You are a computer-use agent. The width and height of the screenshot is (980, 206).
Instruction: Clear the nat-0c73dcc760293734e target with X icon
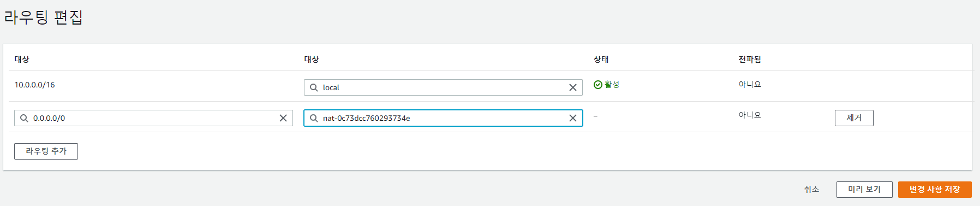click(573, 118)
